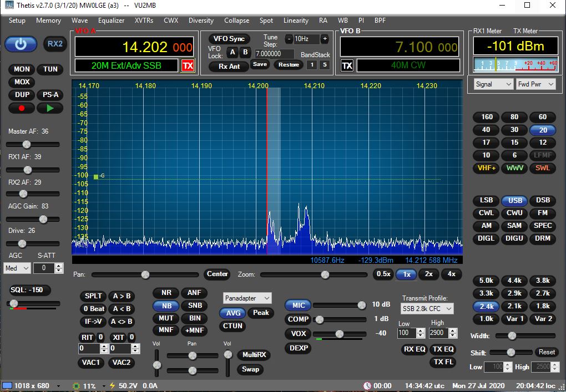
Task: Open the Equalizer menu
Action: coord(111,21)
